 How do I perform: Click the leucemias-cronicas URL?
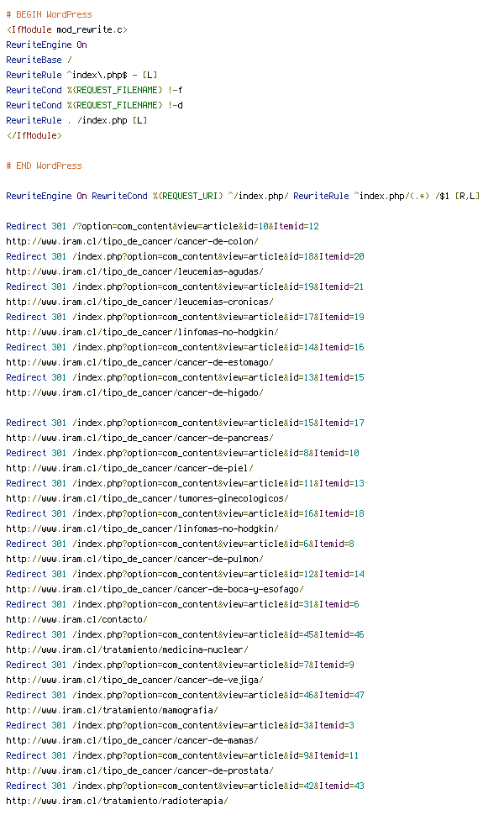139,302
